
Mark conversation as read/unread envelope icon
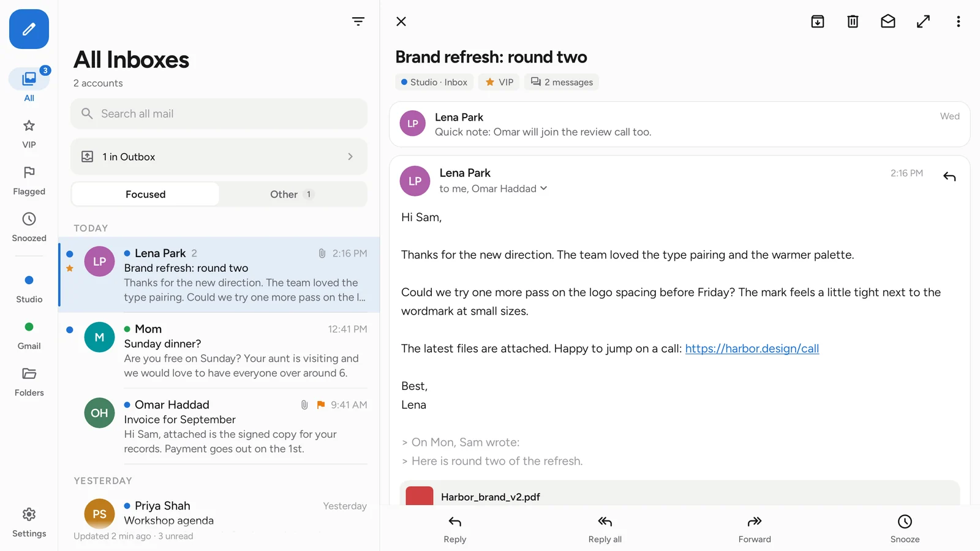[x=888, y=21]
